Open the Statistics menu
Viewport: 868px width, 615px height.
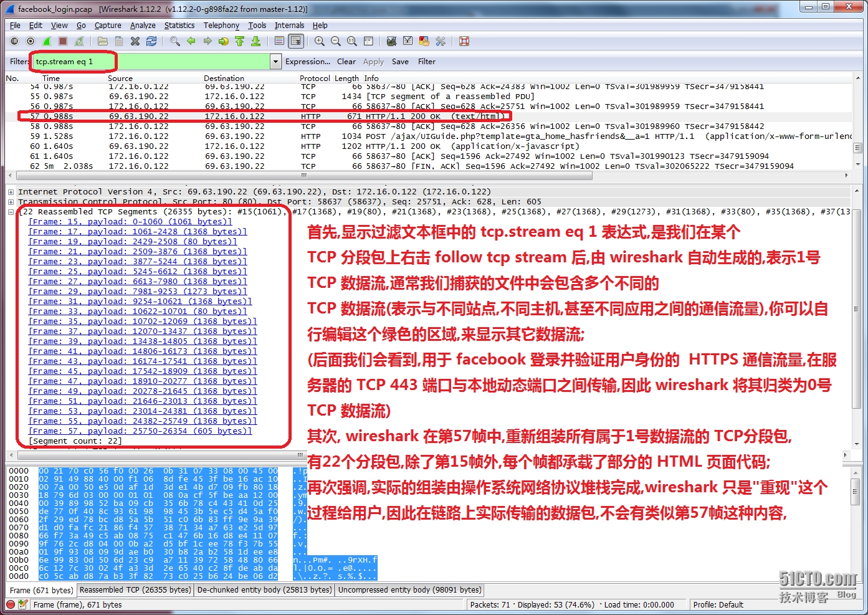[179, 26]
